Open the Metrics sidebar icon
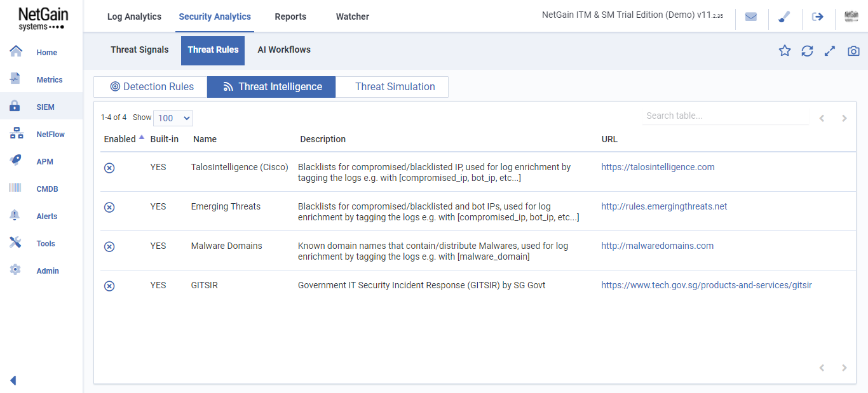 pos(16,79)
